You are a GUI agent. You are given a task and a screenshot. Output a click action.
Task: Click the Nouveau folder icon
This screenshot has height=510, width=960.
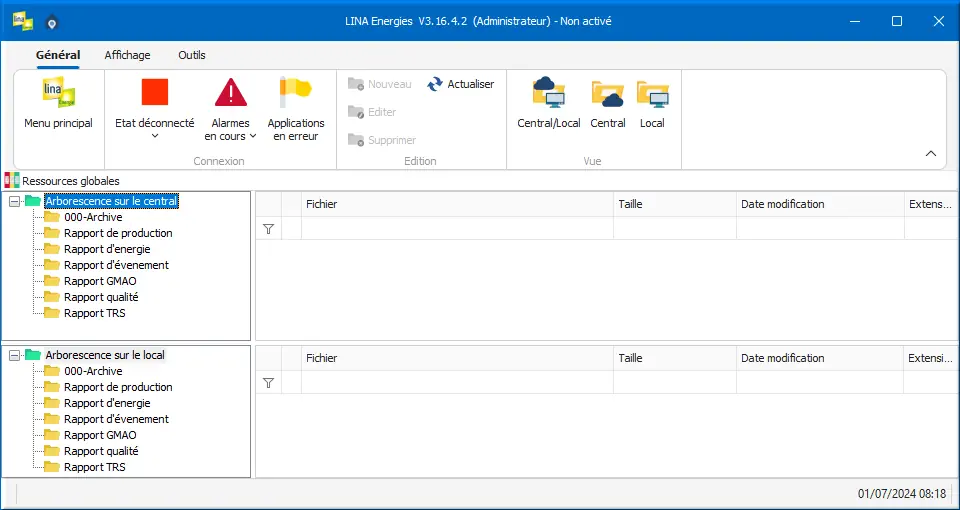[356, 84]
